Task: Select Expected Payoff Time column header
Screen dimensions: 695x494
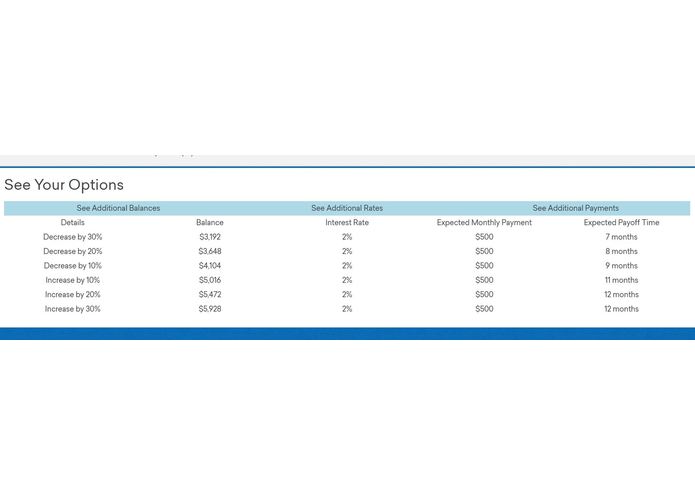Action: tap(621, 222)
